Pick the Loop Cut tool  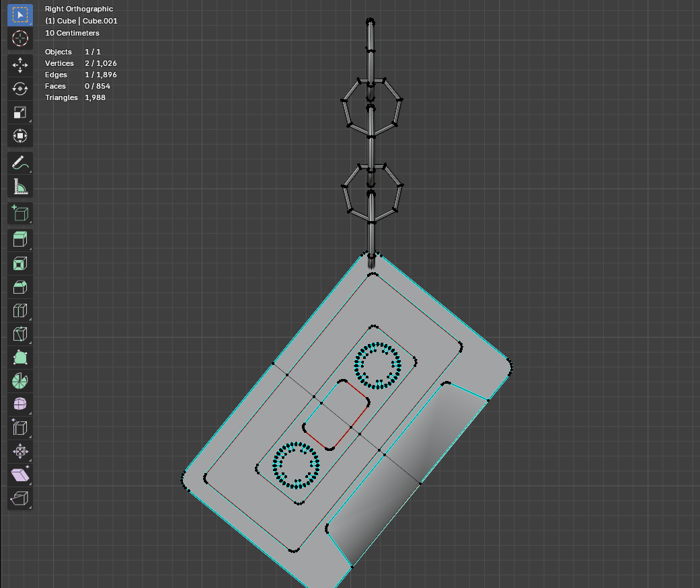pos(20,310)
